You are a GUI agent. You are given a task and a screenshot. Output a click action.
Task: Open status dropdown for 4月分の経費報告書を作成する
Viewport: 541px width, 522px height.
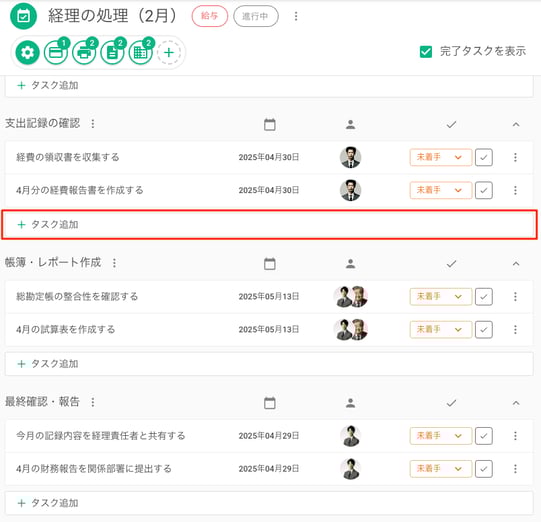[x=441, y=190]
